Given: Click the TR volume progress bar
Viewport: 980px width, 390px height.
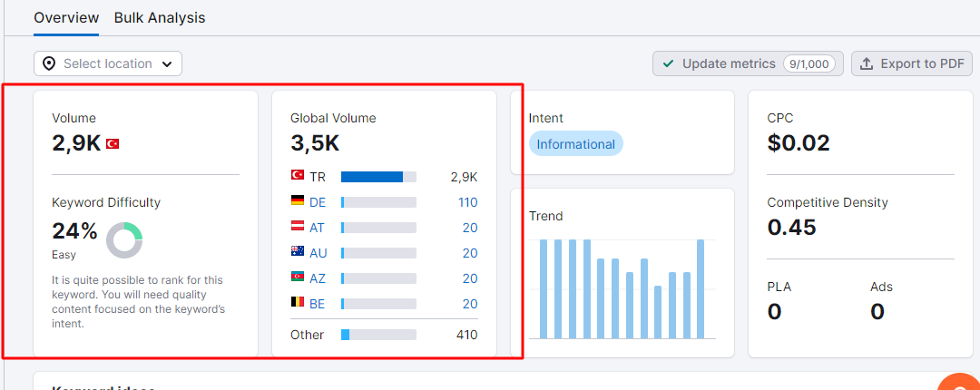Looking at the screenshot, I should pos(378,177).
